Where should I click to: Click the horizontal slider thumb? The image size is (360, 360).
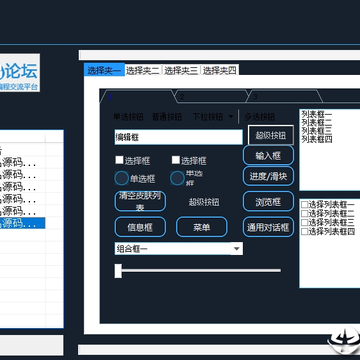(118, 270)
